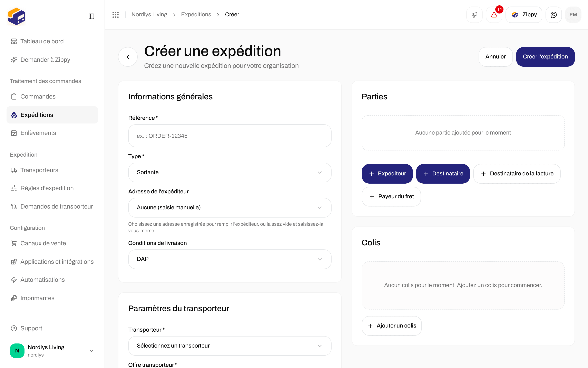Open Transporteurs in sidebar
Image resolution: width=588 pixels, height=368 pixels.
[x=52, y=170]
